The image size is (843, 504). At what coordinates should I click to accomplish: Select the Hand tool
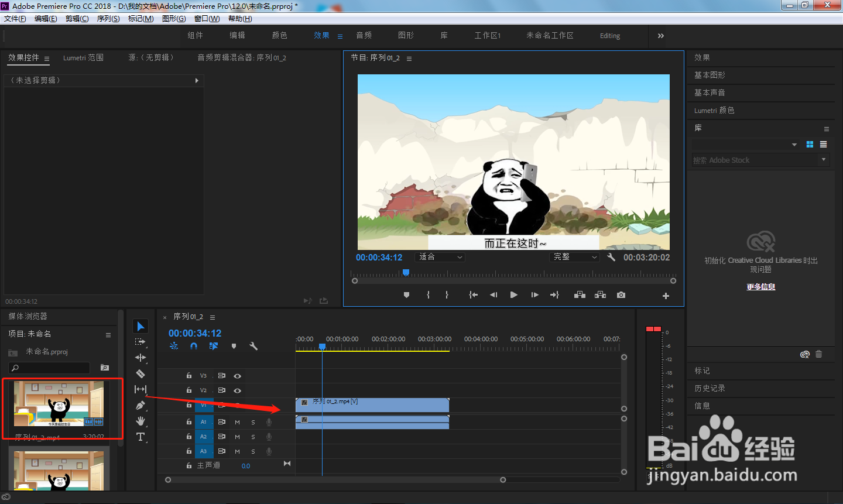click(x=140, y=421)
